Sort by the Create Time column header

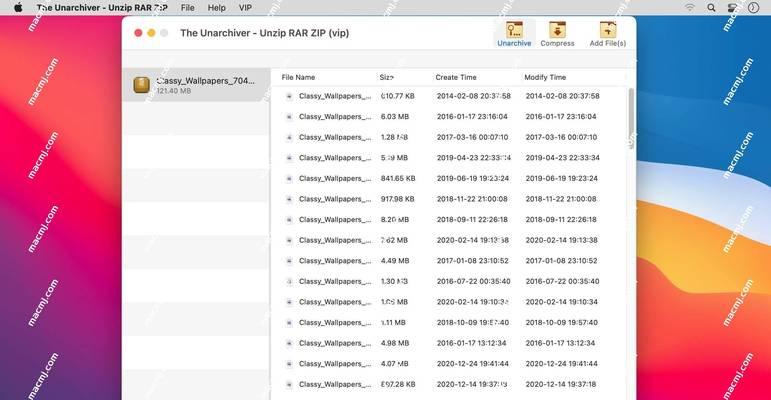(456, 77)
